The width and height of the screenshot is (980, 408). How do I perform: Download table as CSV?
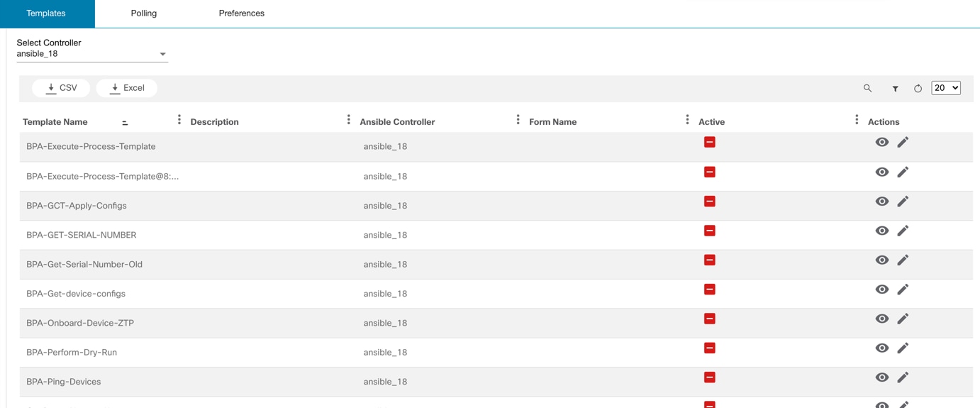61,88
